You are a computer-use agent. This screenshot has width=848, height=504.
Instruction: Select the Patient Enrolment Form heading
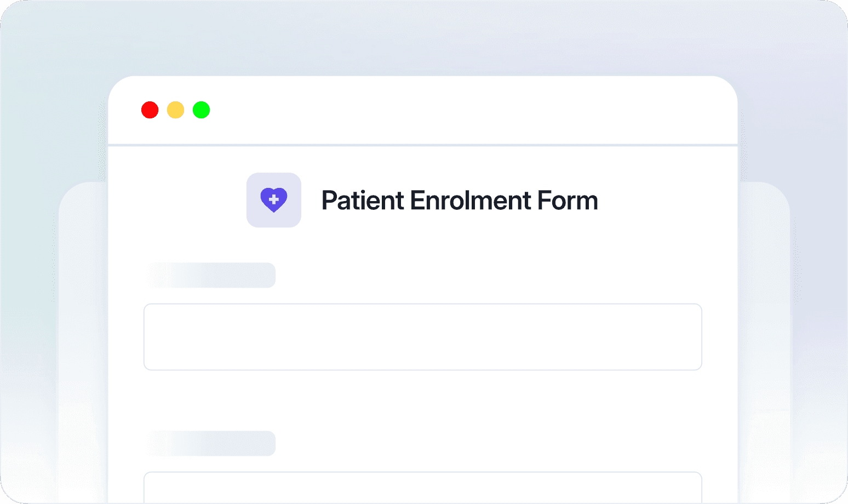point(459,201)
